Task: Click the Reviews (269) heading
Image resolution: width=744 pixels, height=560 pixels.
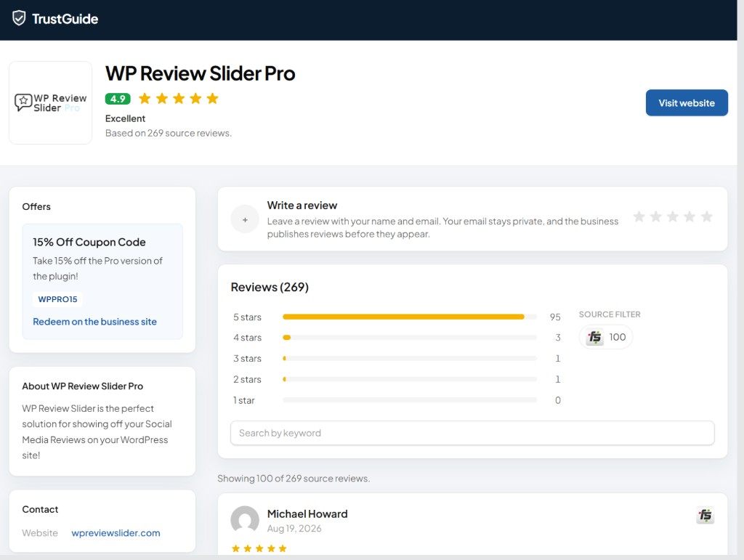Action: (x=270, y=287)
